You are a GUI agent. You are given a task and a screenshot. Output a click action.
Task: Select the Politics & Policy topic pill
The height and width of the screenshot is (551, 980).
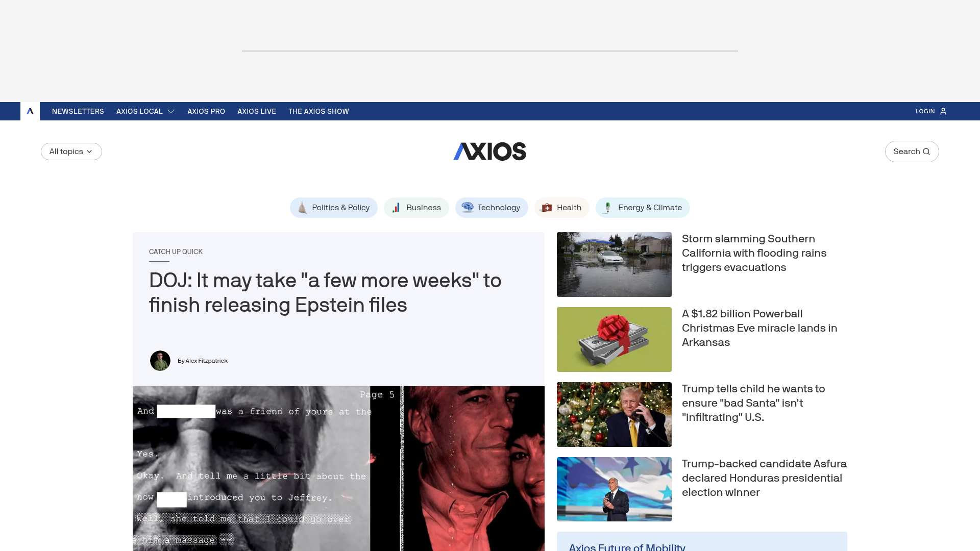click(334, 208)
